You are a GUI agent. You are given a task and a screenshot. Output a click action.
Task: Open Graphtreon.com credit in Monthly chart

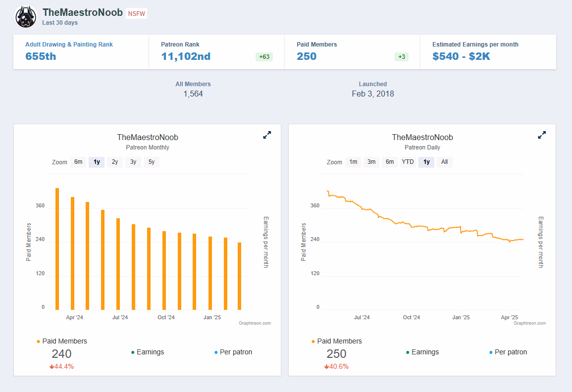click(x=255, y=323)
